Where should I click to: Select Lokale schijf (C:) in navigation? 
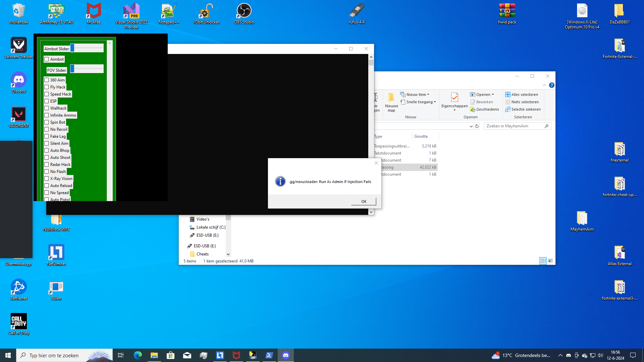(211, 227)
